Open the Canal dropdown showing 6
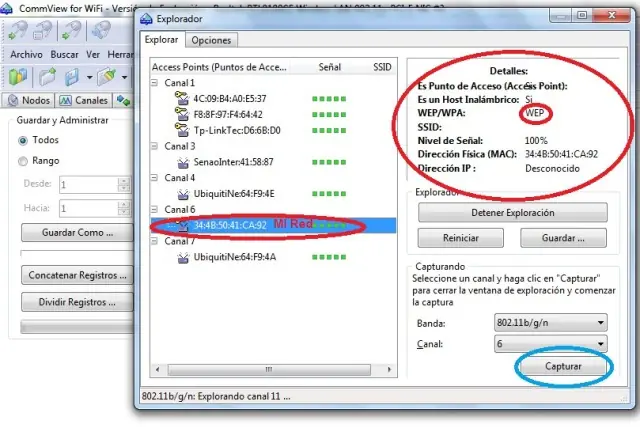The width and height of the screenshot is (640, 427). point(551,344)
